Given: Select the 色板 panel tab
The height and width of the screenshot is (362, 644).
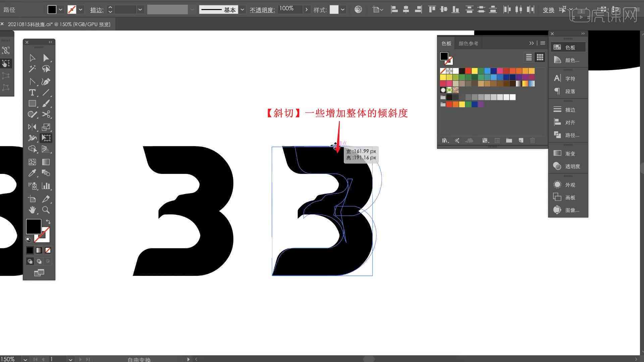Looking at the screenshot, I should tap(446, 44).
